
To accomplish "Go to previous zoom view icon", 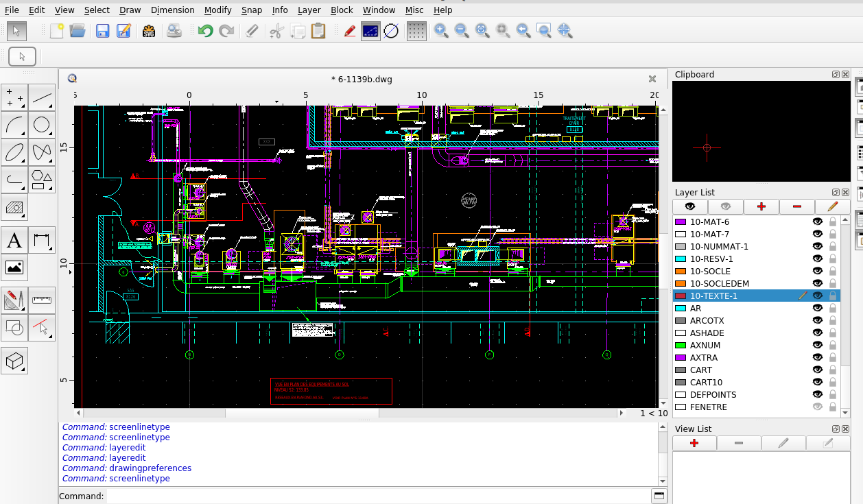I will (x=523, y=31).
